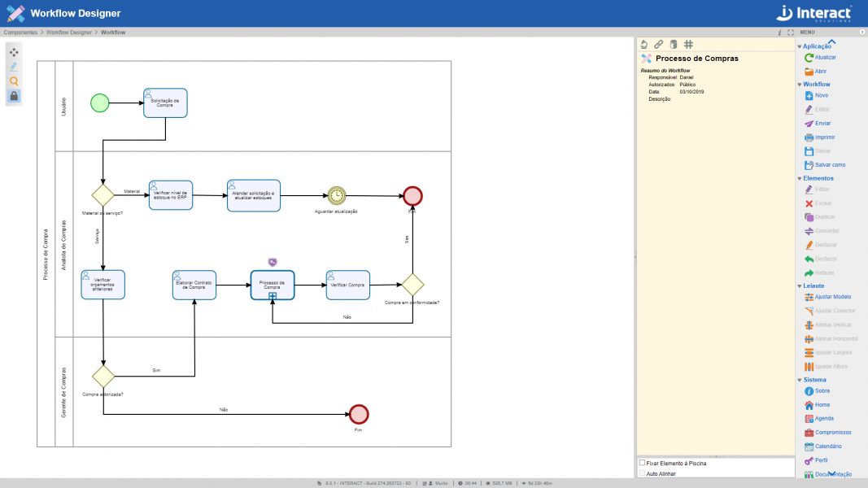Open Compromissos item
868x488 pixels.
tap(828, 433)
